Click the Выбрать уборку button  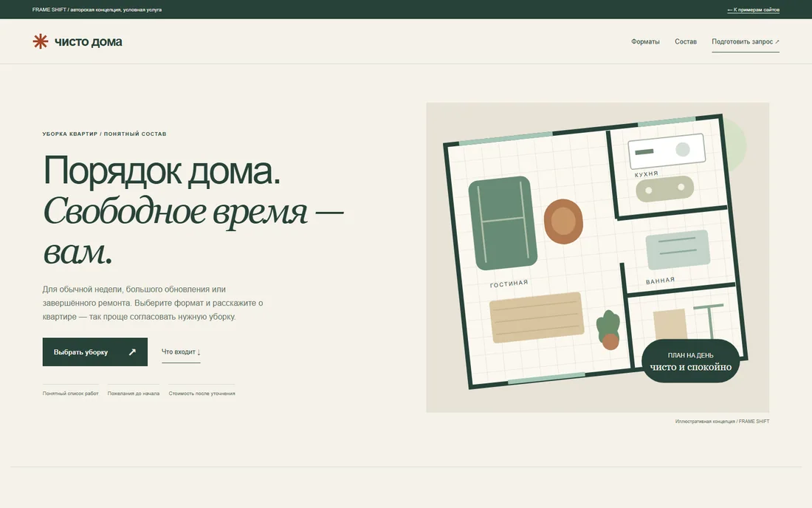tap(94, 352)
